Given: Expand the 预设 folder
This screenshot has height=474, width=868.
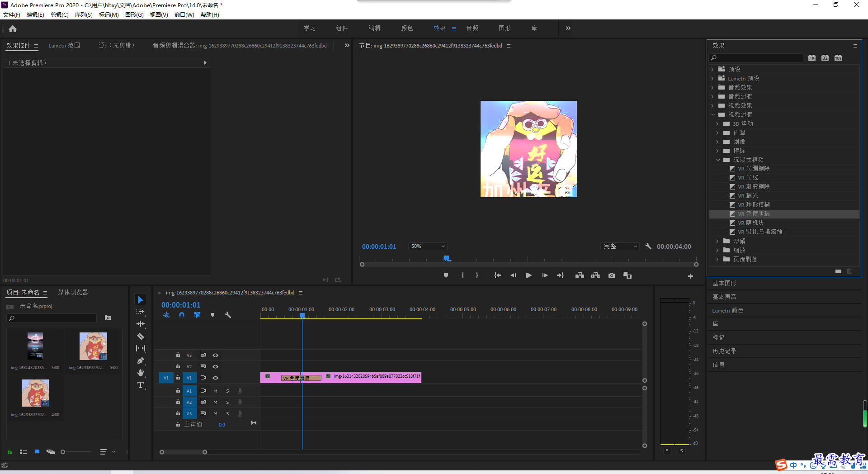Looking at the screenshot, I should click(x=712, y=69).
